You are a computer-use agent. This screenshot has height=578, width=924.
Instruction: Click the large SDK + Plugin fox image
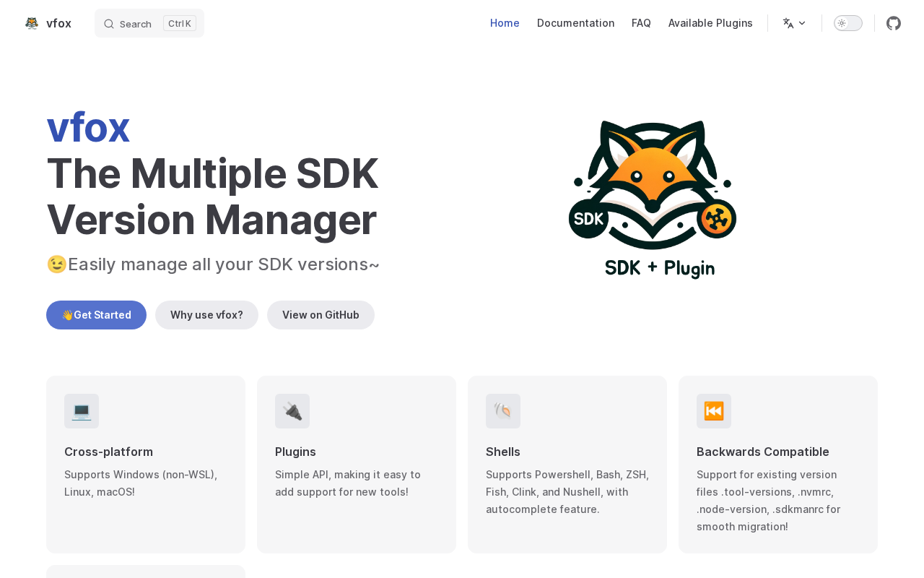pyautogui.click(x=653, y=199)
